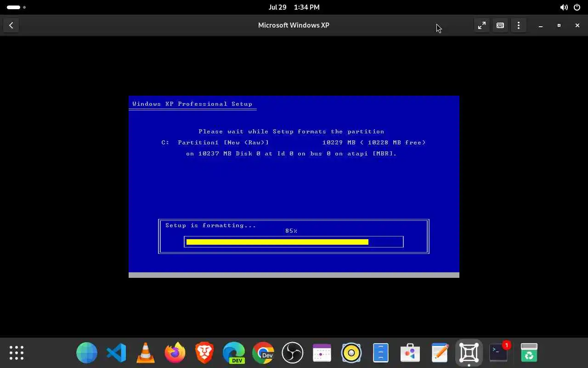Open Firefox from the dock
The height and width of the screenshot is (368, 588).
(175, 353)
